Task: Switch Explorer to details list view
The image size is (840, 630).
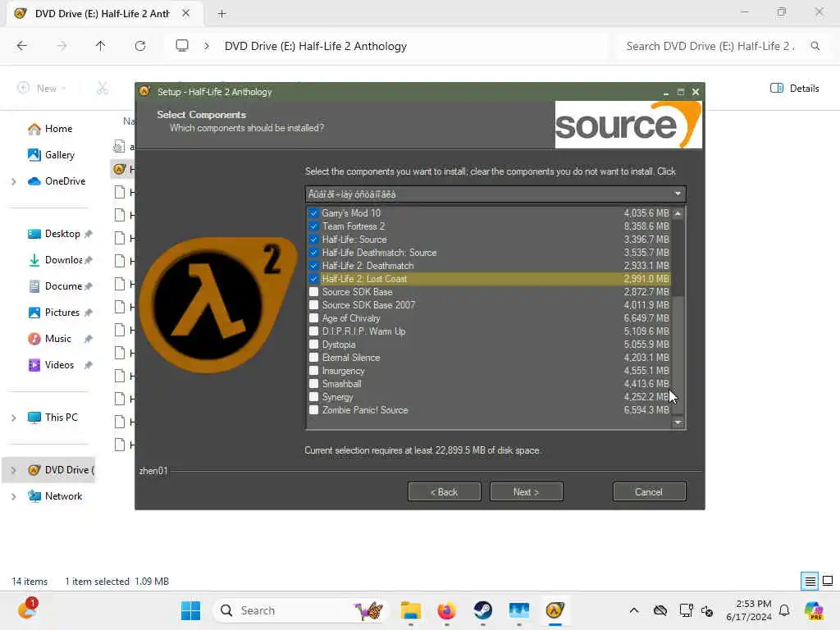Action: pyautogui.click(x=810, y=582)
